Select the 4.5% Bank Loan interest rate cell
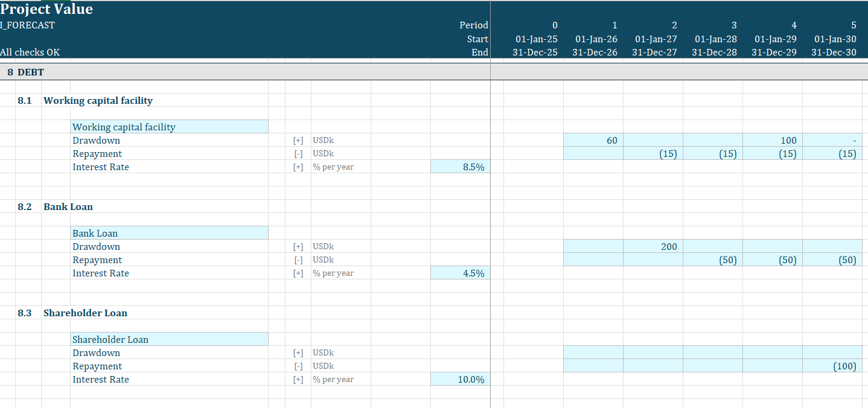Viewport: 868px width, 408px height. pyautogui.click(x=460, y=273)
